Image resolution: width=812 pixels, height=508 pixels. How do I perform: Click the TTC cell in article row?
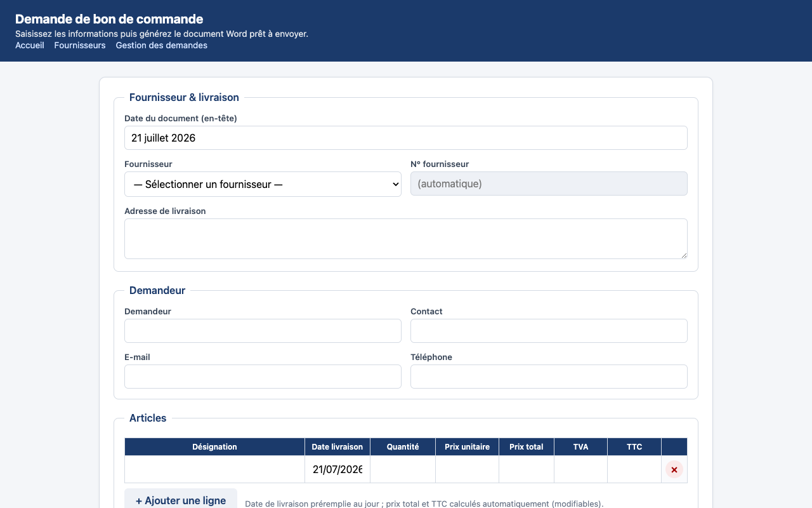pos(634,469)
